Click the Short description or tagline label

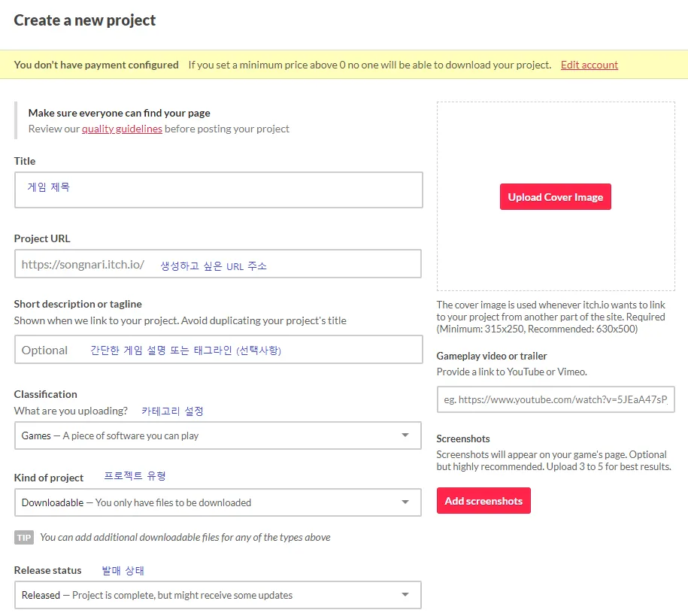77,304
